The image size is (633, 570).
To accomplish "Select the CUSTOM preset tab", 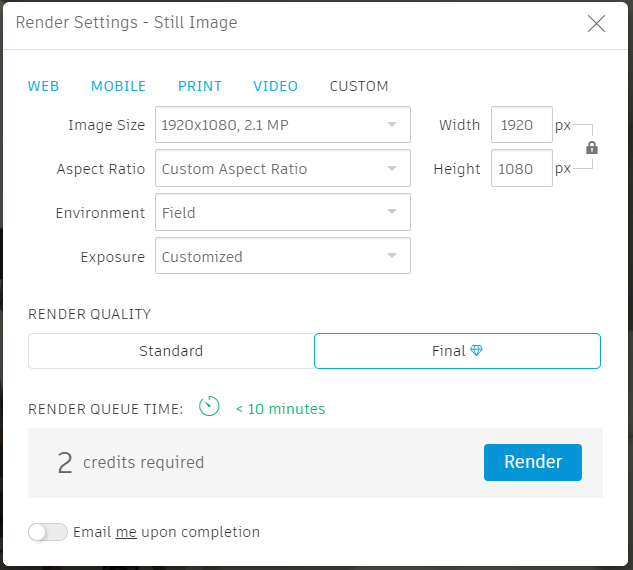I will 359,86.
